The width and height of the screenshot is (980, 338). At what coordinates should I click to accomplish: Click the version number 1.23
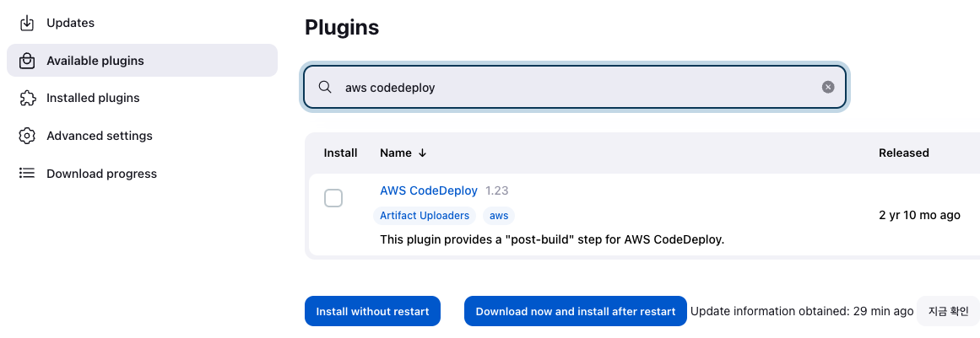(x=497, y=190)
